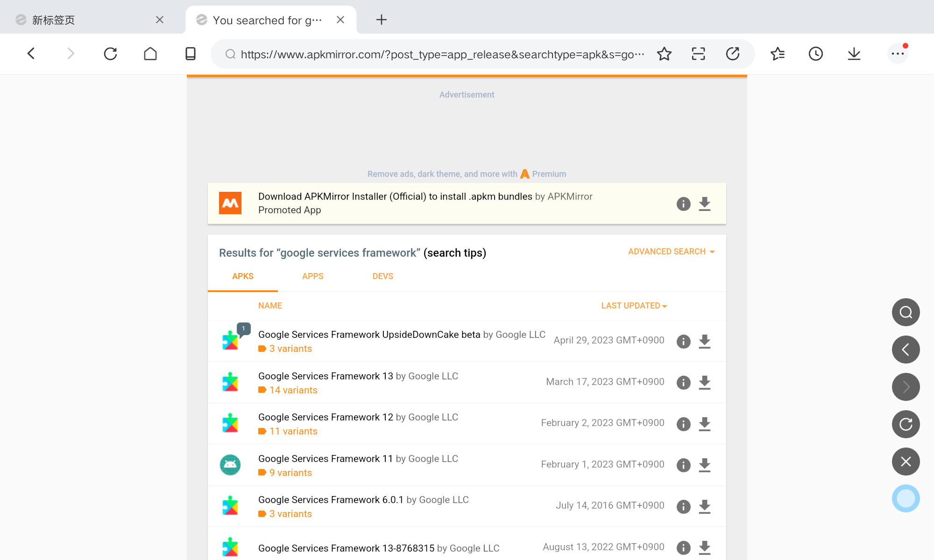Expand the Advanced Search dropdown
Image resolution: width=934 pixels, height=560 pixels.
coord(671,252)
